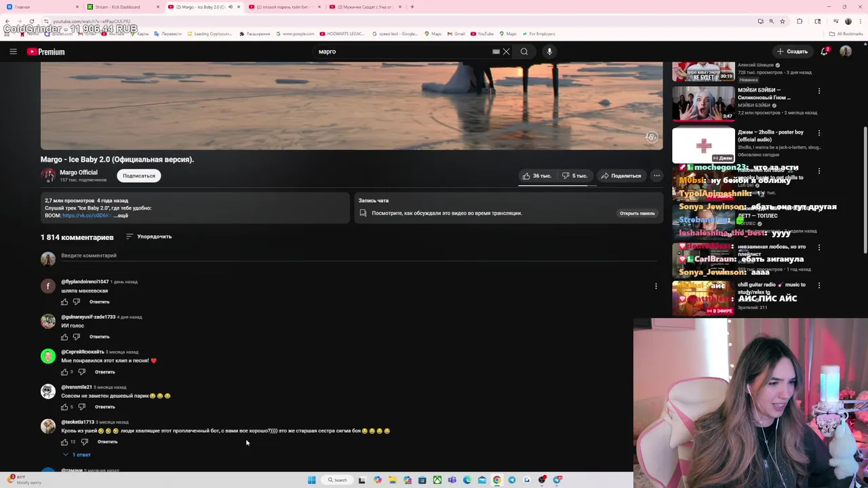Screen dimensions: 868x488
Task: Open Margo Official channel name
Action: [79, 172]
